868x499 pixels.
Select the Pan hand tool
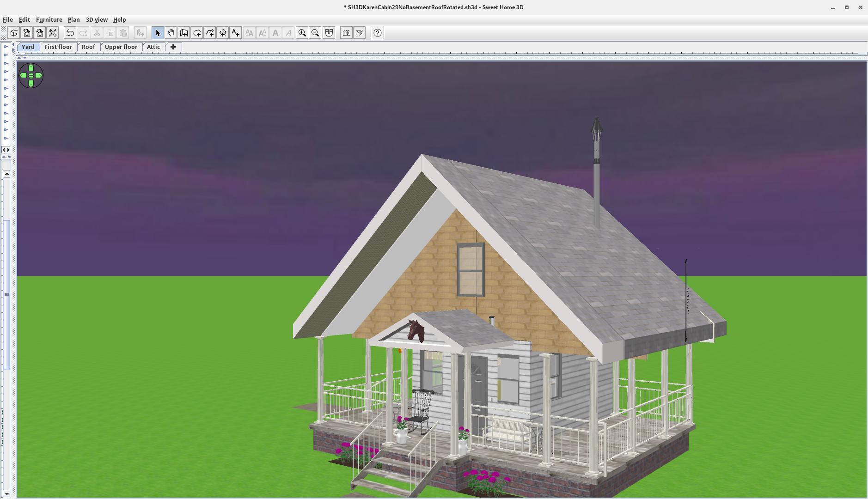coord(171,33)
